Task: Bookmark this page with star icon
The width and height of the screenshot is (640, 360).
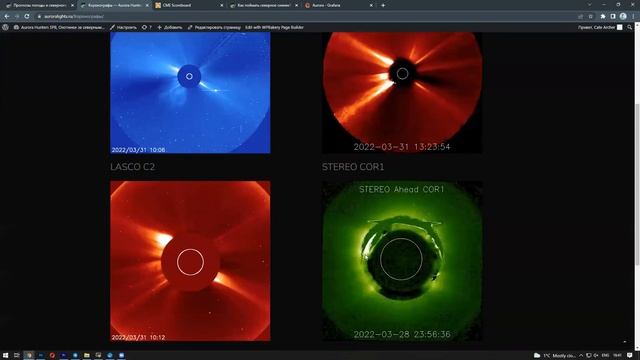Action: 591,16
